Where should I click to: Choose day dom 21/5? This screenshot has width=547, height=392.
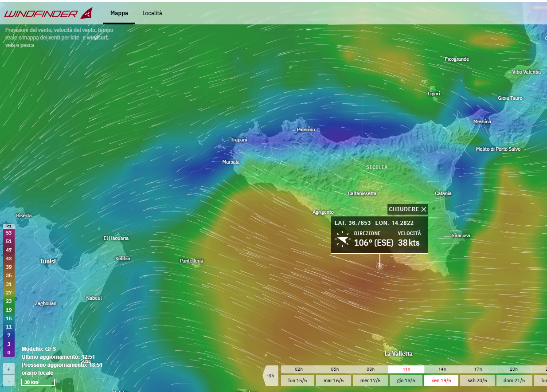point(514,380)
